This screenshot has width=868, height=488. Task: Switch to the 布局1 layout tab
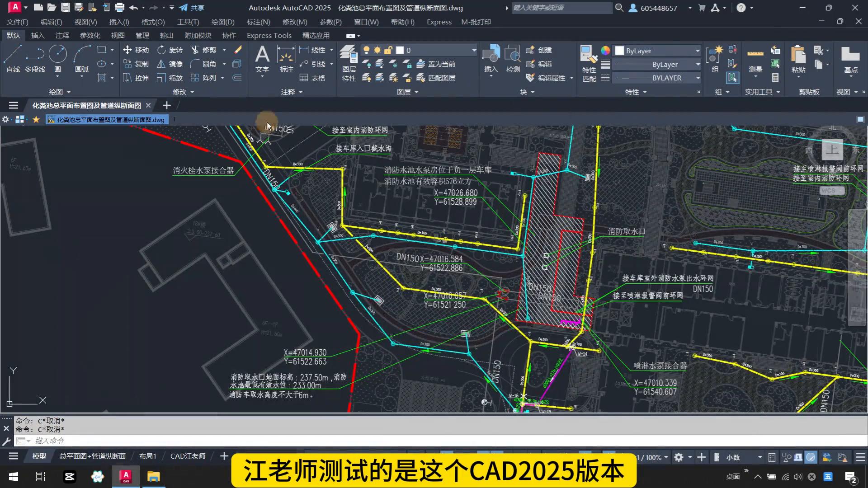coord(147,456)
